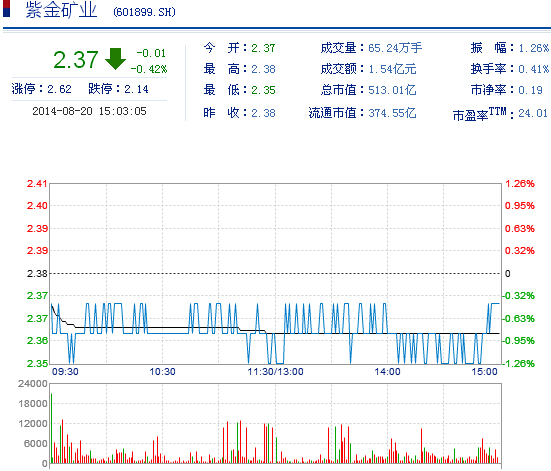
Task: Click the 振幅 value 1.26%
Action: (534, 48)
